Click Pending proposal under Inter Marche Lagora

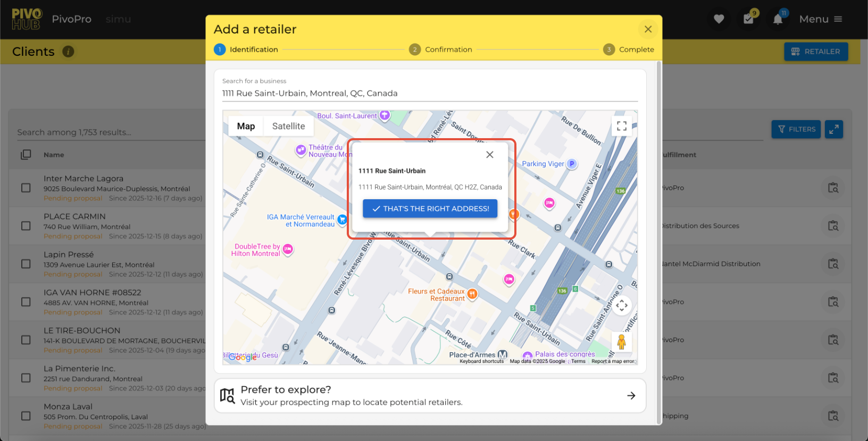73,198
